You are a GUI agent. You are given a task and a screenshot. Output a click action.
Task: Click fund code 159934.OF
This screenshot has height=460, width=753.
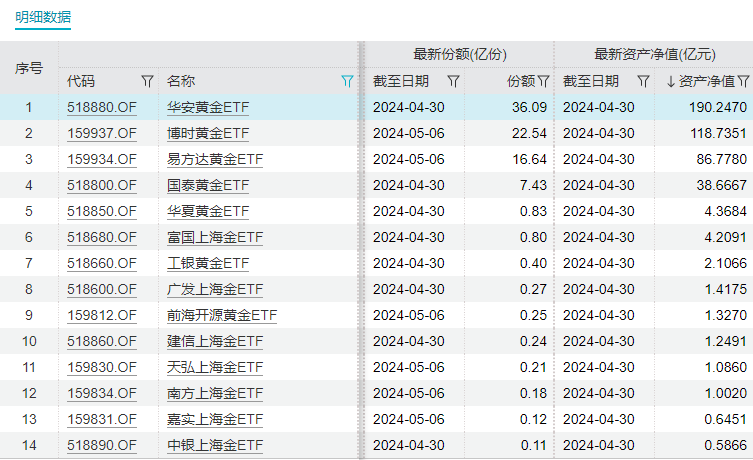click(x=102, y=159)
